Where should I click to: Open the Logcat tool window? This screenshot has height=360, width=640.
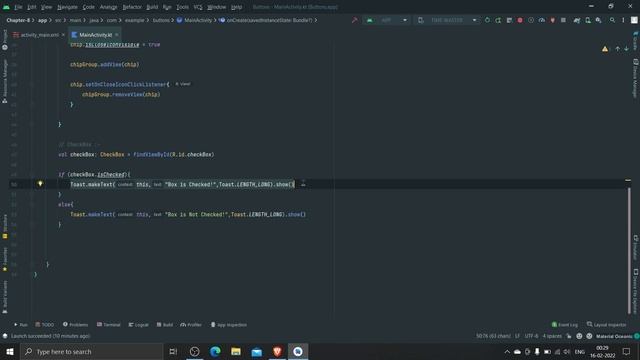click(x=138, y=325)
